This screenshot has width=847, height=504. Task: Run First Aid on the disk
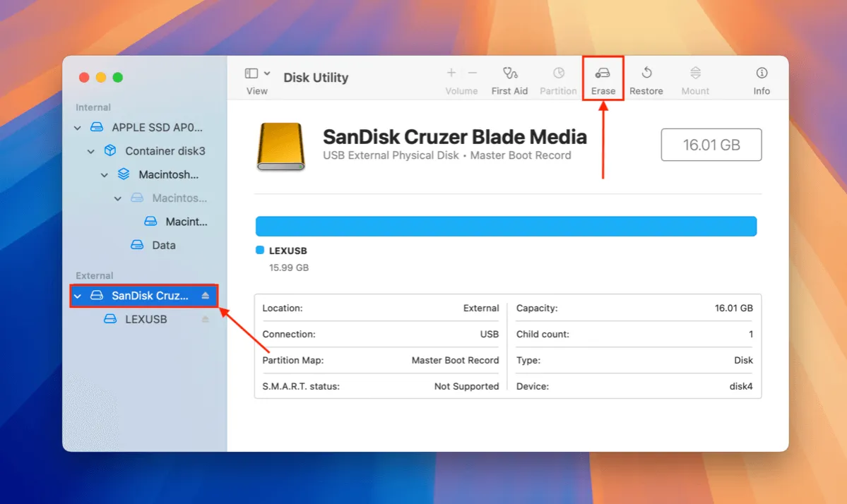(509, 73)
